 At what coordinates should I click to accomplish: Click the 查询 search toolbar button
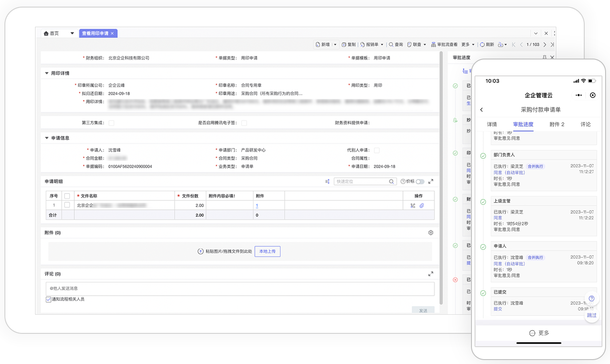pos(396,45)
